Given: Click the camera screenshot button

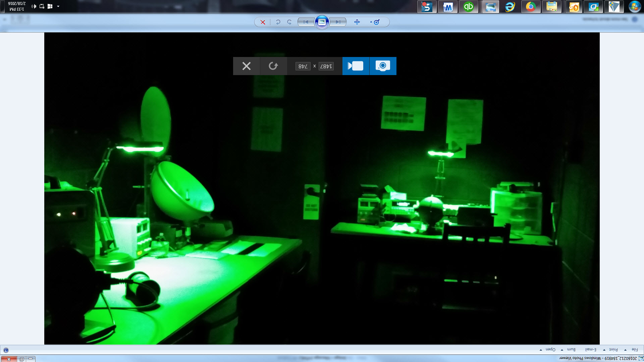Looking at the screenshot, I should click(x=383, y=66).
